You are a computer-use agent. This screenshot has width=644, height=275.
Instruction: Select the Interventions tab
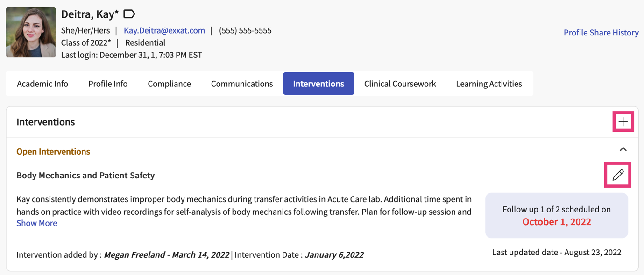pos(318,84)
